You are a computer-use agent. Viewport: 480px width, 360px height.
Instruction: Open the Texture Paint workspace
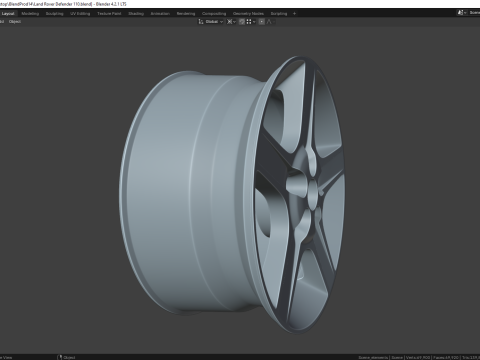[109, 14]
